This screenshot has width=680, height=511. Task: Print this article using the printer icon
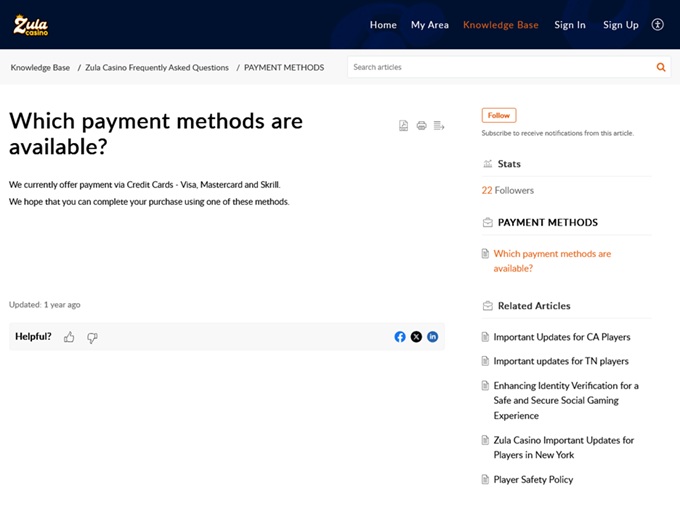(421, 126)
